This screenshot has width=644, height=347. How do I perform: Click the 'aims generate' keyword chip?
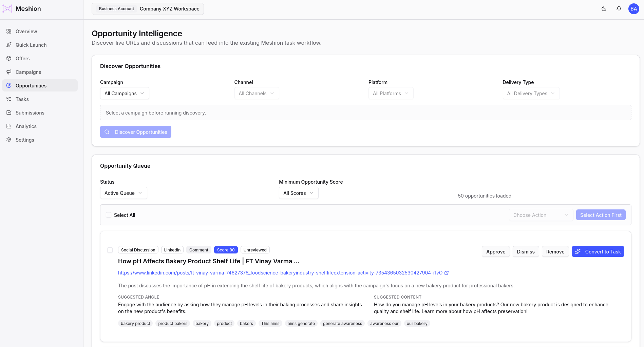[301, 323]
